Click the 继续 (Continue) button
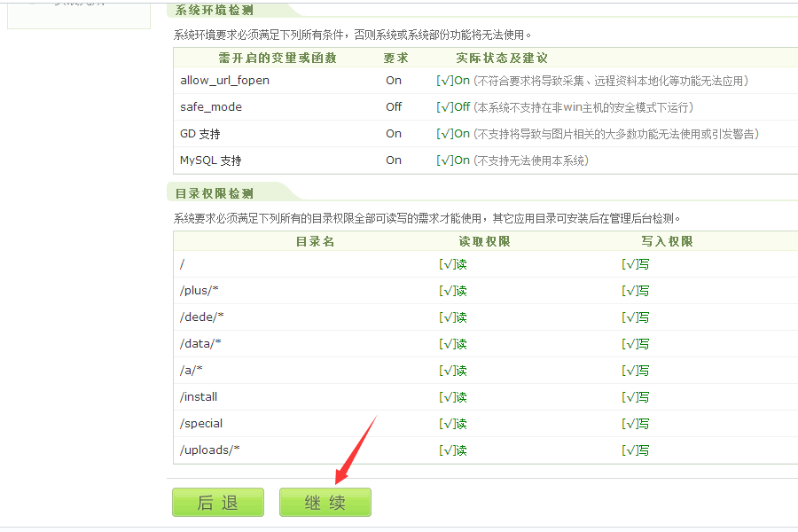798x532 pixels. click(x=325, y=503)
